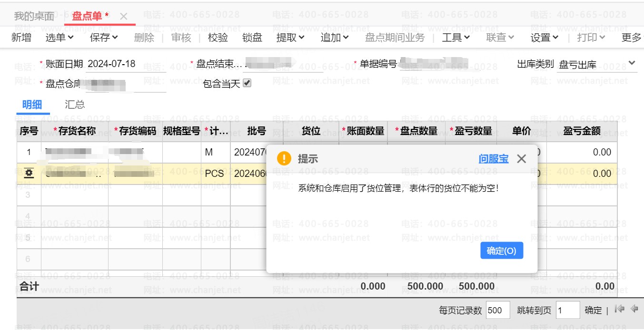Click the 账面数量 column header
644x330 pixels.
pos(364,131)
